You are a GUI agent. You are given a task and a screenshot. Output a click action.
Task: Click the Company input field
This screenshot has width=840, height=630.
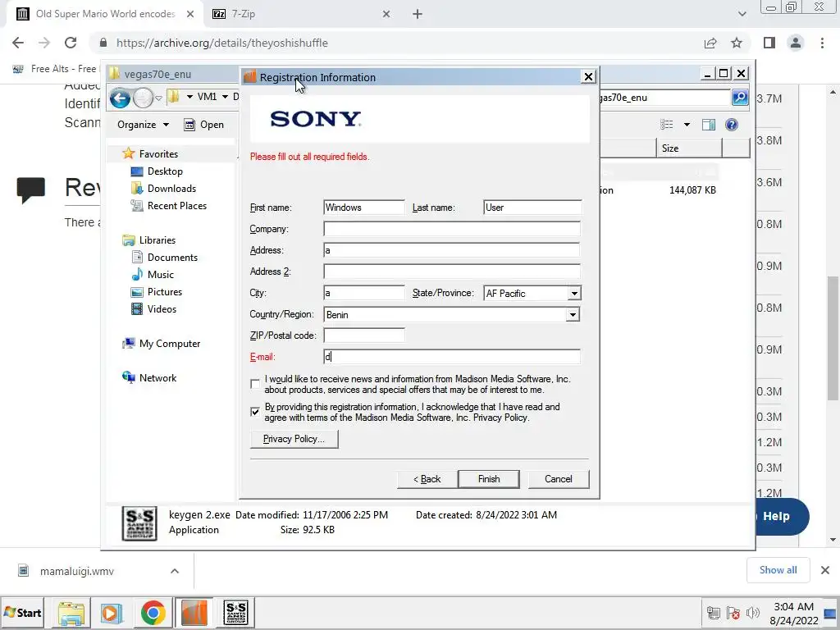click(x=452, y=230)
